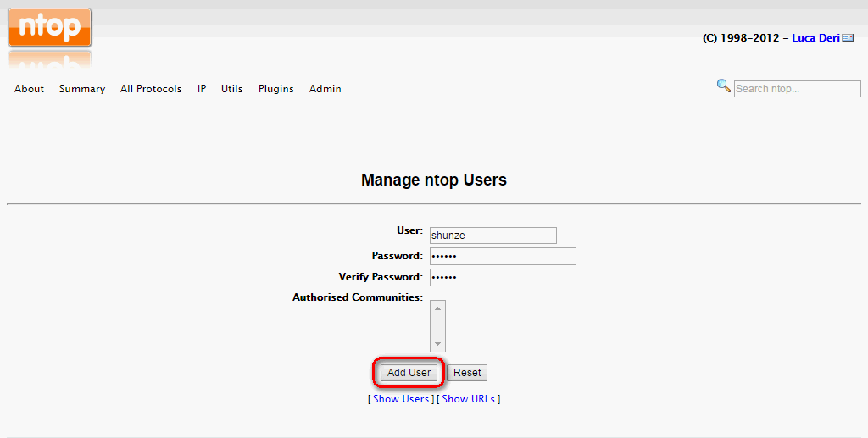Open the About menu
The width and height of the screenshot is (868, 438).
pyautogui.click(x=30, y=89)
